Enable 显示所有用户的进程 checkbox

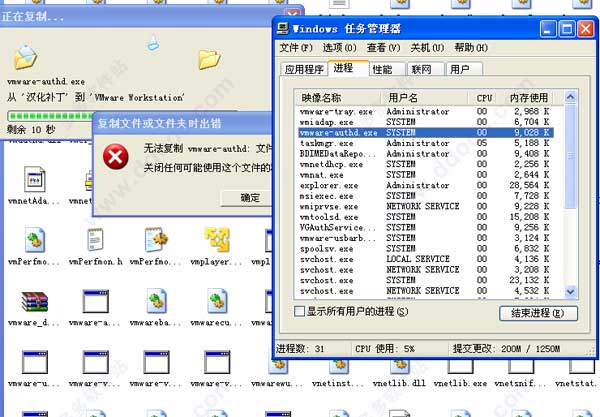tap(299, 311)
